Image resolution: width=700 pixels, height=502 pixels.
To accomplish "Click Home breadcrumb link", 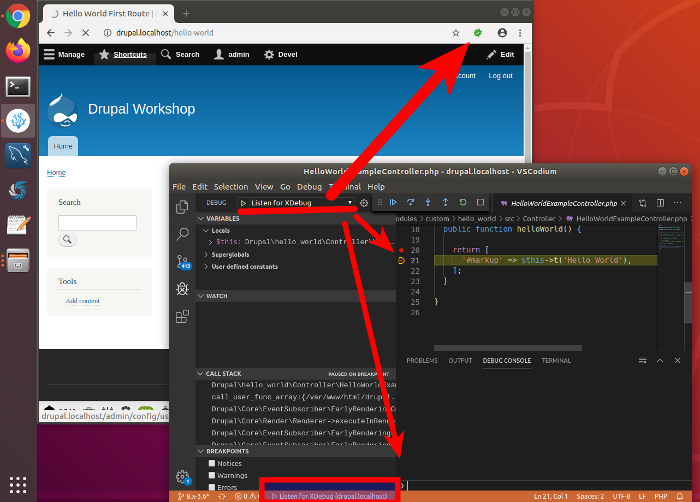I will click(56, 173).
